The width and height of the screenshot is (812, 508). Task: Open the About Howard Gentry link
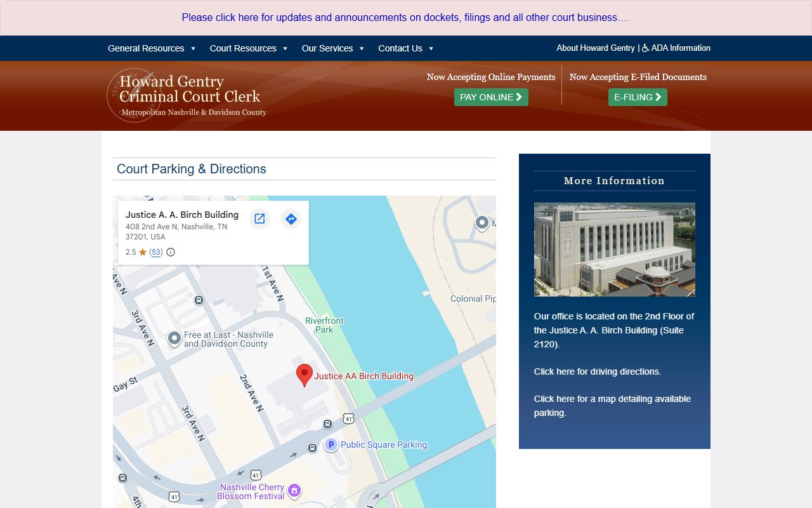click(x=596, y=48)
